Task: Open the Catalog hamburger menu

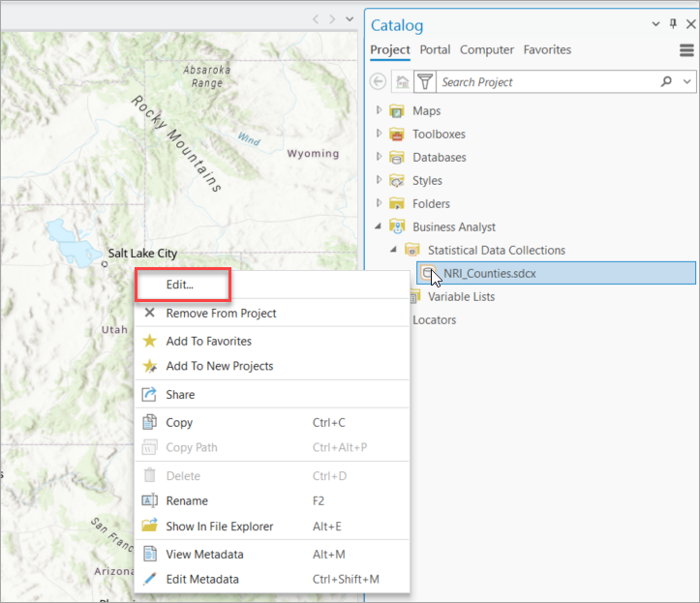Action: (x=686, y=50)
